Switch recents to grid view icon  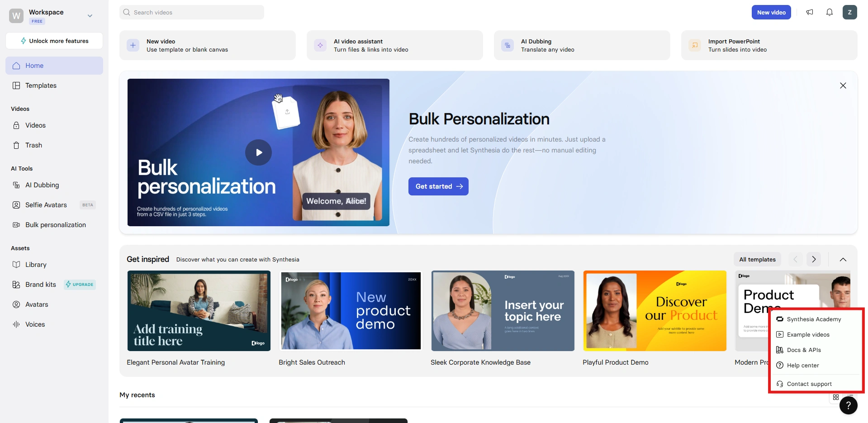pyautogui.click(x=836, y=397)
